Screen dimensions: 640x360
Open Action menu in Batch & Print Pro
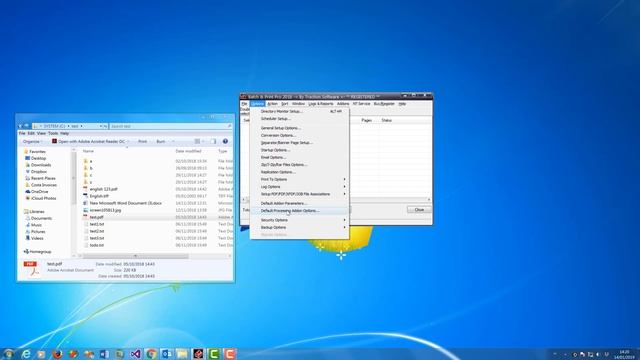pyautogui.click(x=272, y=104)
